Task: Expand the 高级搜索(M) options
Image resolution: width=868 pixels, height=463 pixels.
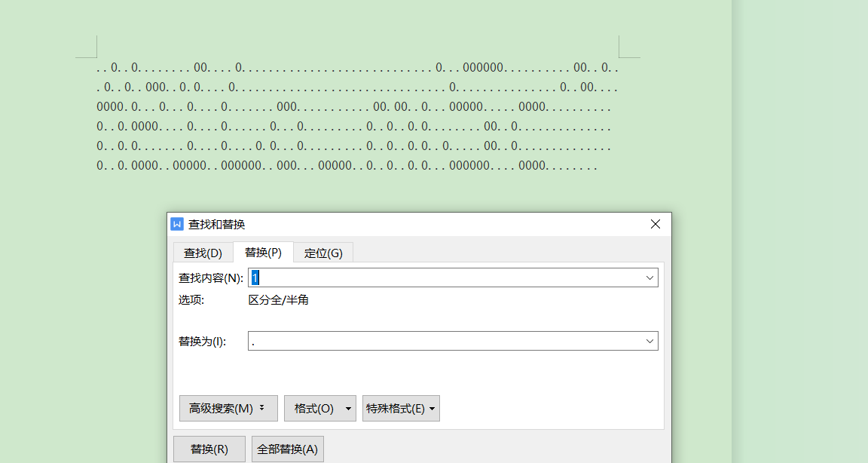Action: [228, 409]
